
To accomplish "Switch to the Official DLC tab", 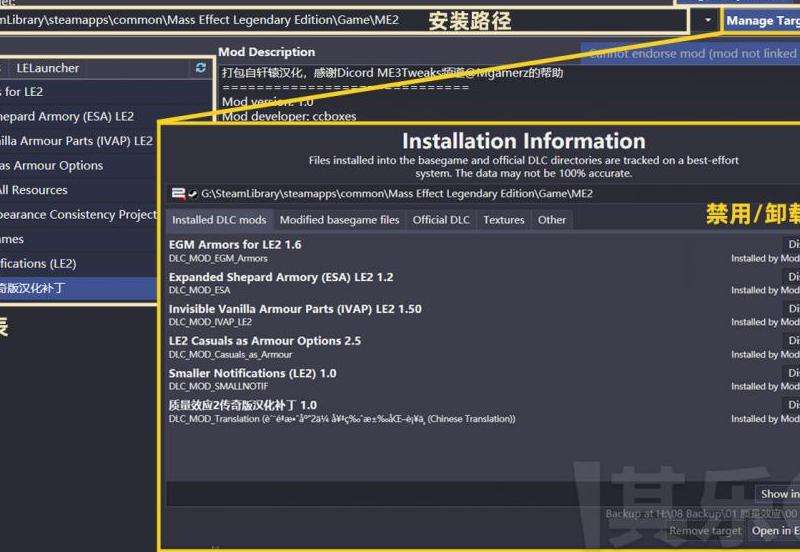I will click(441, 220).
